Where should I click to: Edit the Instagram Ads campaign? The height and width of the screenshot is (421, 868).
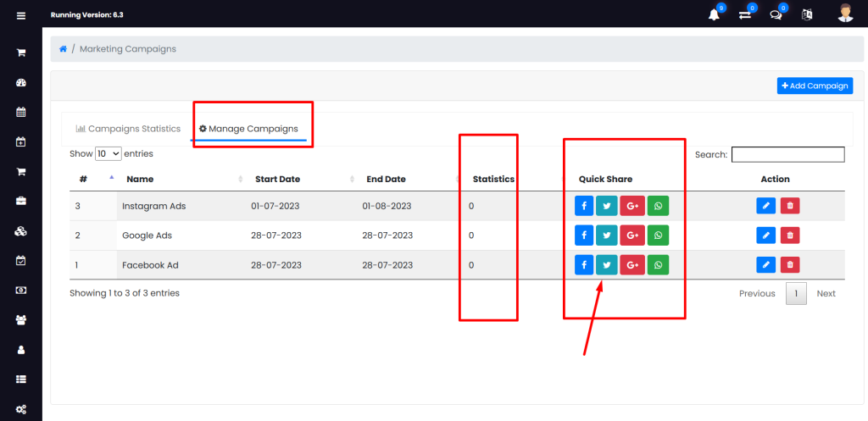point(766,206)
